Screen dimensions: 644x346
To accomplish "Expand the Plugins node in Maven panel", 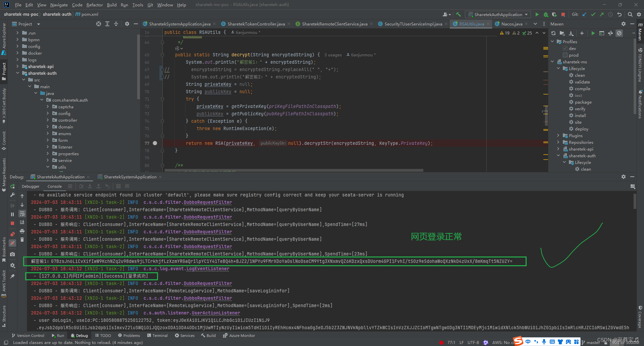I will click(558, 135).
